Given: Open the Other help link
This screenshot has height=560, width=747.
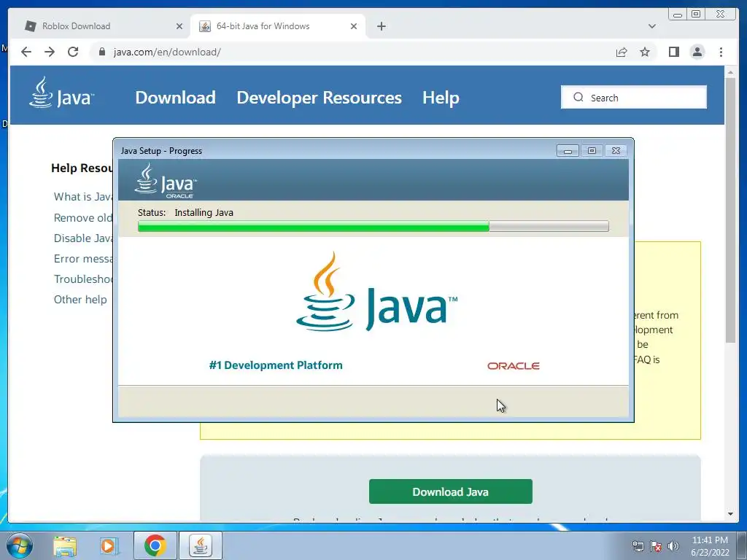Looking at the screenshot, I should 80,300.
